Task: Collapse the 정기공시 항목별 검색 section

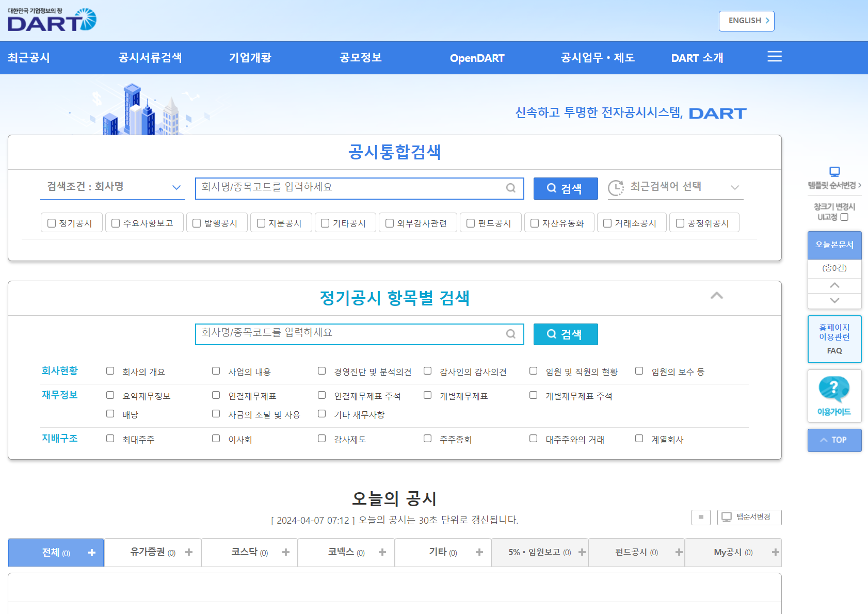Action: pyautogui.click(x=716, y=296)
